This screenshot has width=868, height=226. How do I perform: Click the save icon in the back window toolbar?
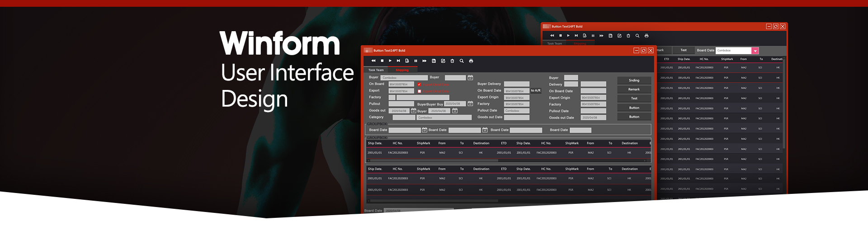pyautogui.click(x=610, y=36)
